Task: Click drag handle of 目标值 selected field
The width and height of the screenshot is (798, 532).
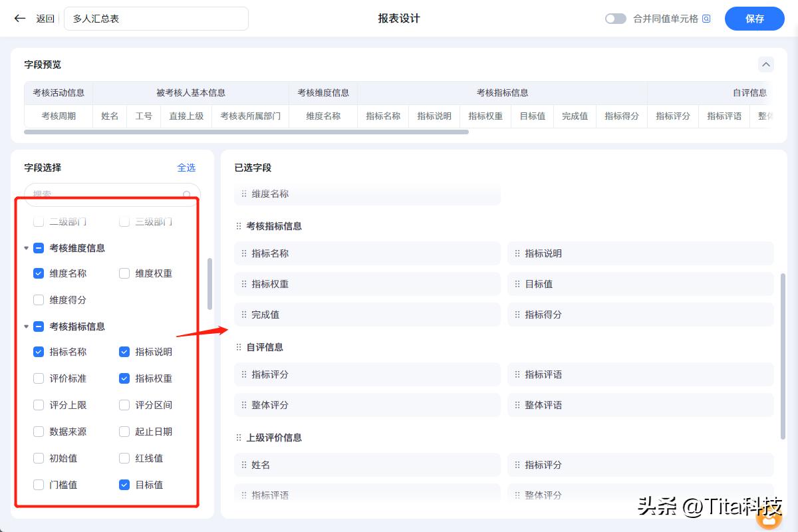Action: 517,284
